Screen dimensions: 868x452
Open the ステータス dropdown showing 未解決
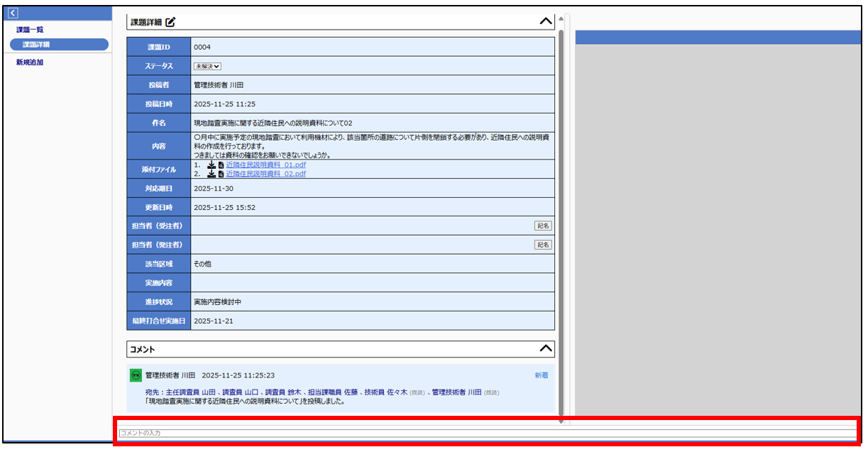point(208,66)
